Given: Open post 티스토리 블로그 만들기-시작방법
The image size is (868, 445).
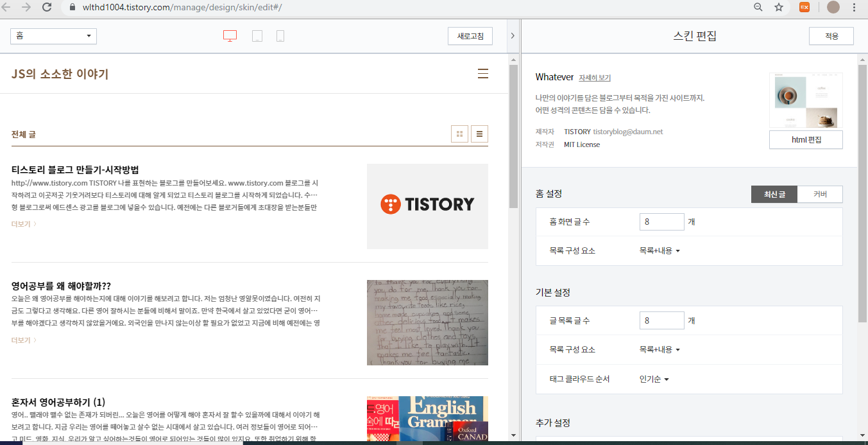Looking at the screenshot, I should click(75, 170).
